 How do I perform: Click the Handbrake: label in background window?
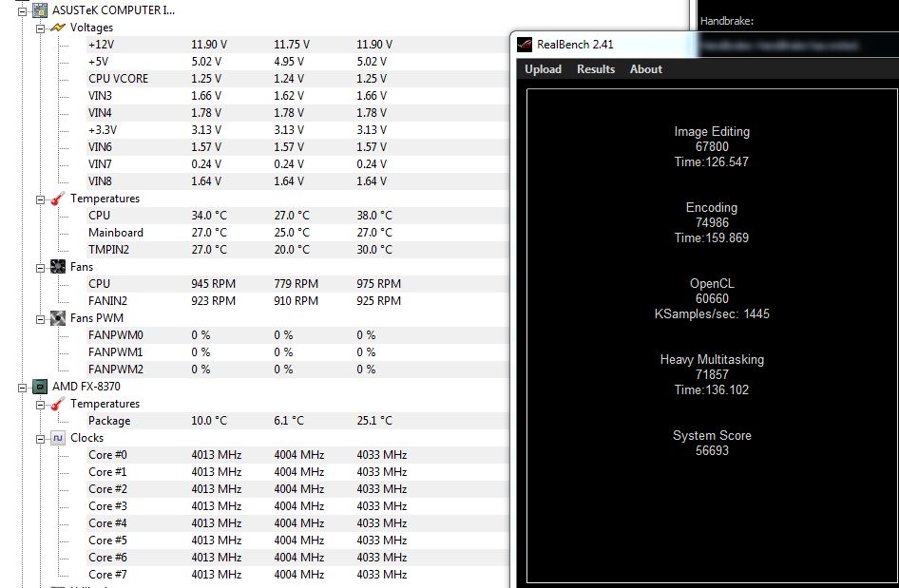pyautogui.click(x=727, y=21)
